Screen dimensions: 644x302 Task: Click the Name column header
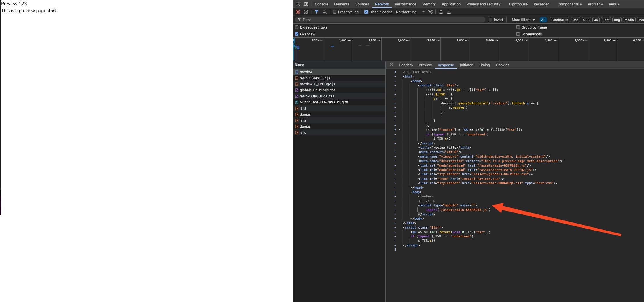tap(339, 65)
